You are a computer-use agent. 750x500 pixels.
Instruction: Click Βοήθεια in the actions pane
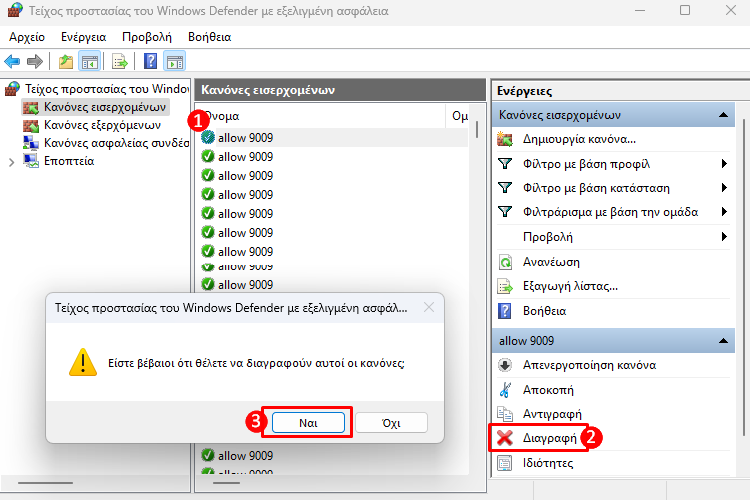(544, 311)
